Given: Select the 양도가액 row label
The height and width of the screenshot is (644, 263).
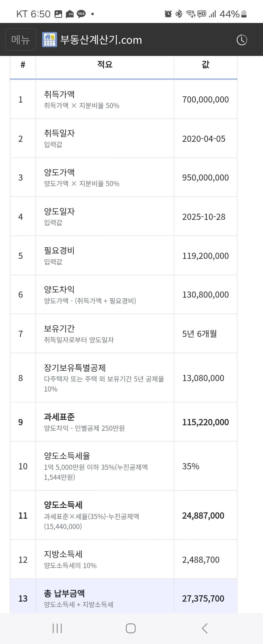Looking at the screenshot, I should 59,172.
